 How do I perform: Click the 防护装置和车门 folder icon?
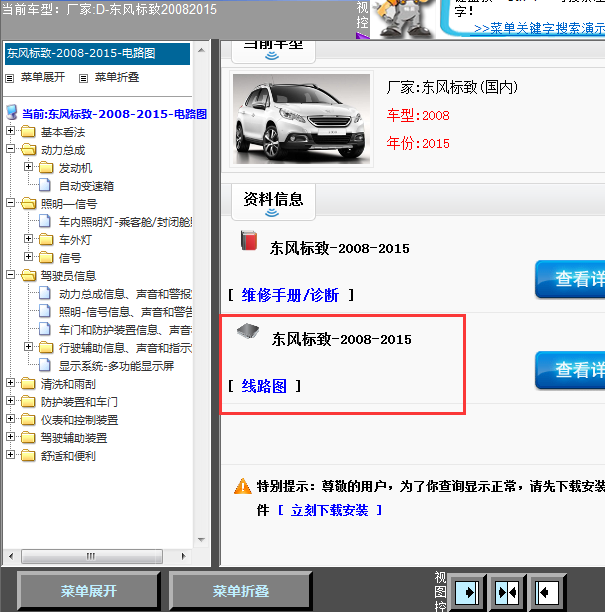pyautogui.click(x=28, y=402)
